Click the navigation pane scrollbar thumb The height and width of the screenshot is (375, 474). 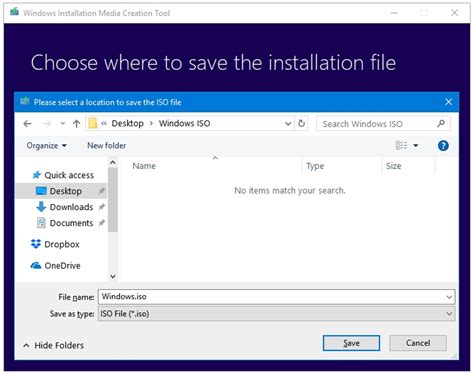point(113,199)
